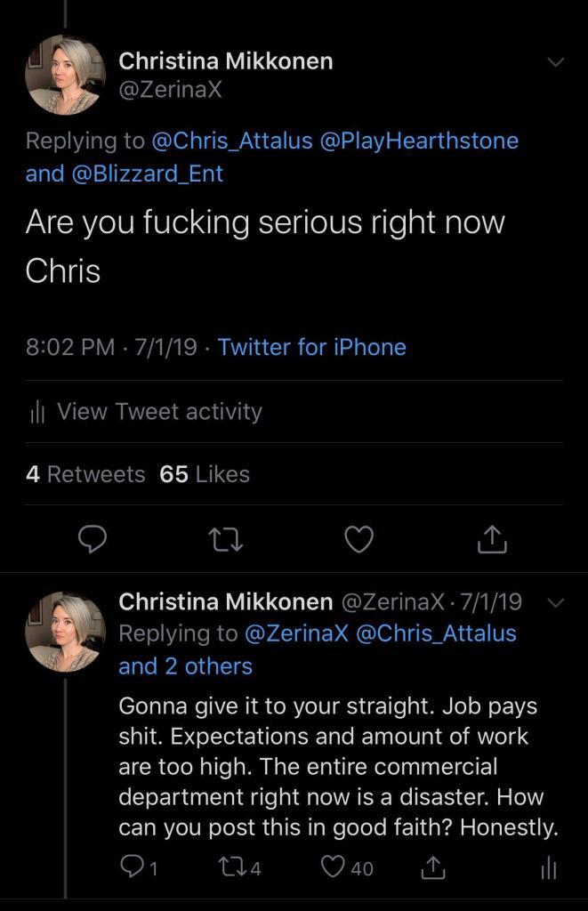The width and height of the screenshot is (588, 911).
Task: Expand the main tweet options chevron
Action: [x=556, y=62]
